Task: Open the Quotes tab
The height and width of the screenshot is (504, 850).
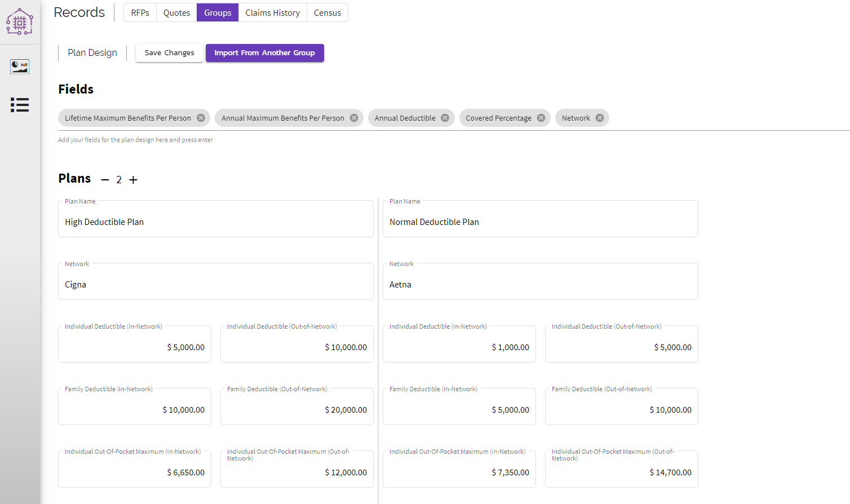Action: pos(176,12)
